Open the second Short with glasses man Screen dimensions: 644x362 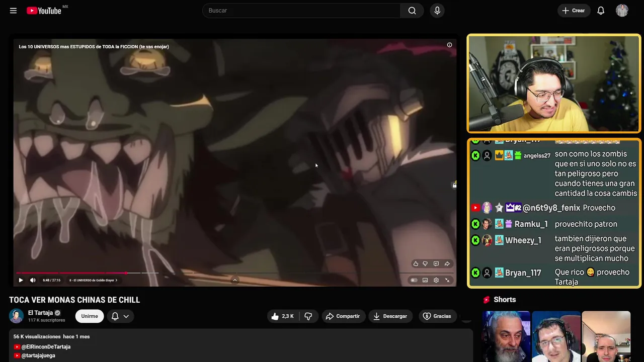(x=556, y=336)
